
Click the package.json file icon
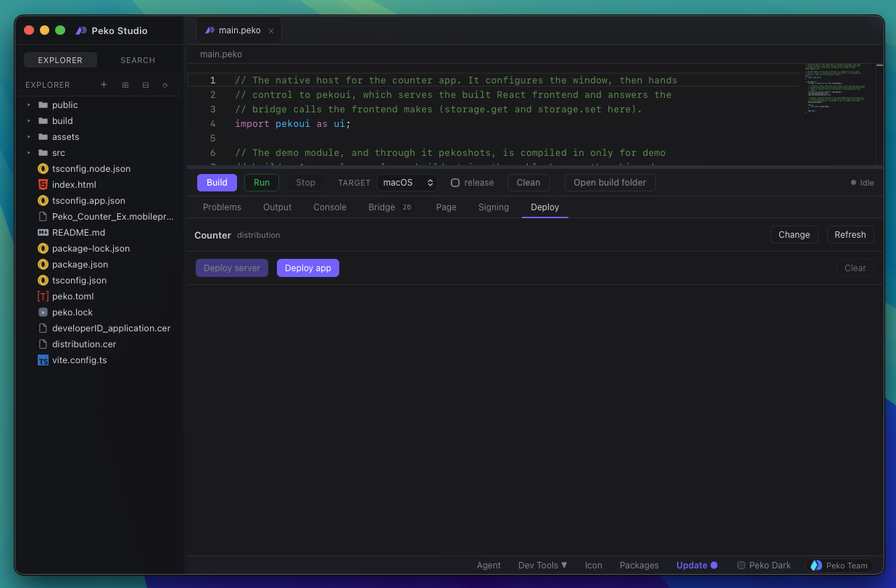pos(43,265)
